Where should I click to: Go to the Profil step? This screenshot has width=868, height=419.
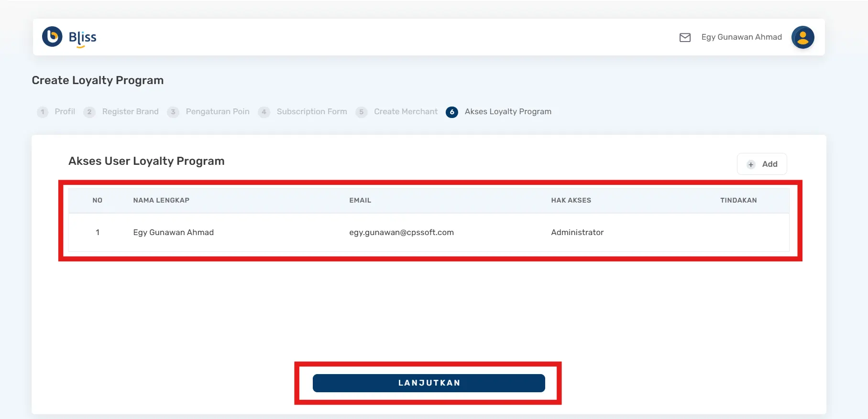[65, 111]
